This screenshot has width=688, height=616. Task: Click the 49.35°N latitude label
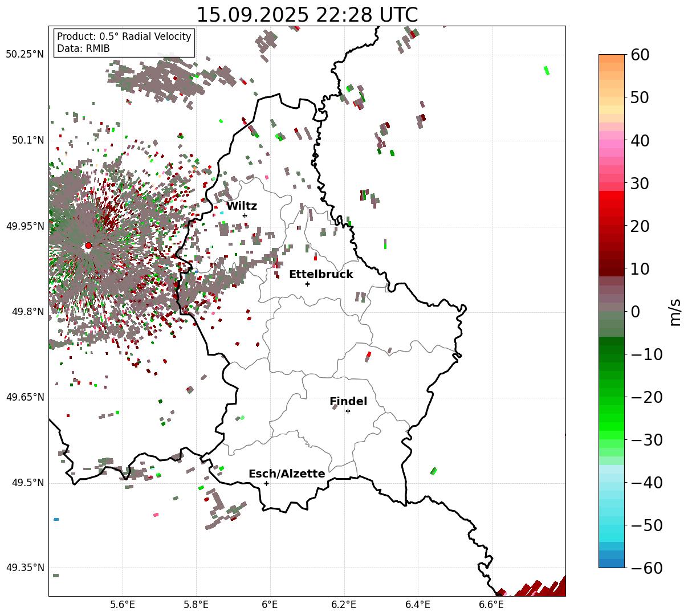(25, 568)
